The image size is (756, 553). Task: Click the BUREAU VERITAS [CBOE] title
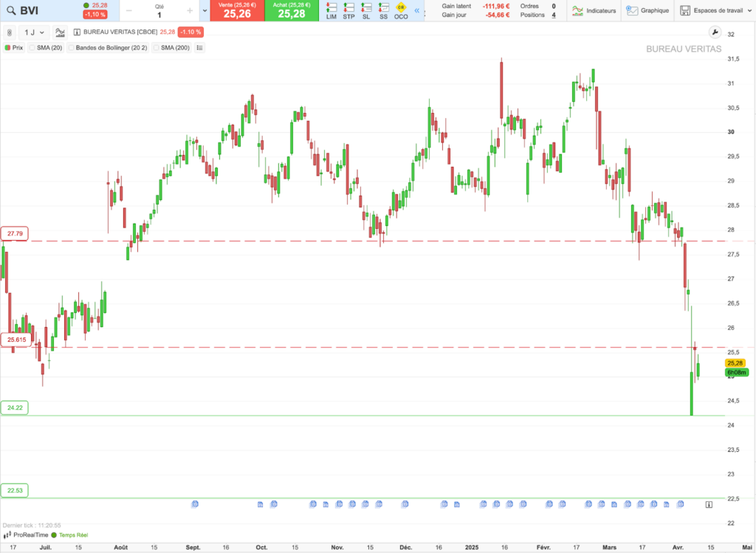point(120,32)
